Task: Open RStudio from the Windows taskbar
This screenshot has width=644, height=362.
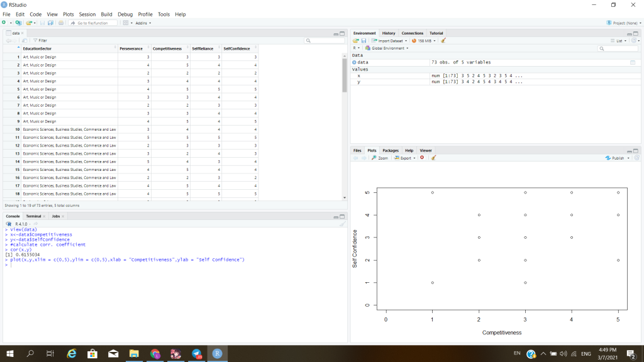Action: [217, 354]
